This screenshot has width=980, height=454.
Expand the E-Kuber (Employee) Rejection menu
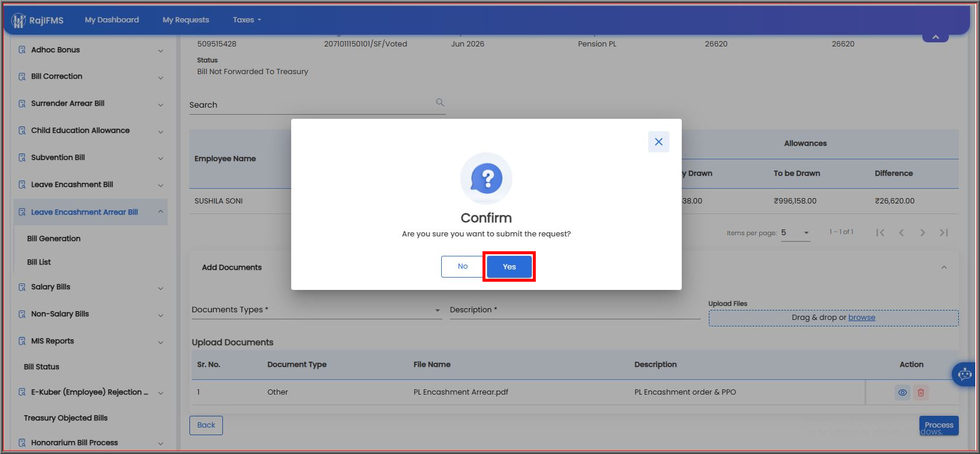click(161, 393)
